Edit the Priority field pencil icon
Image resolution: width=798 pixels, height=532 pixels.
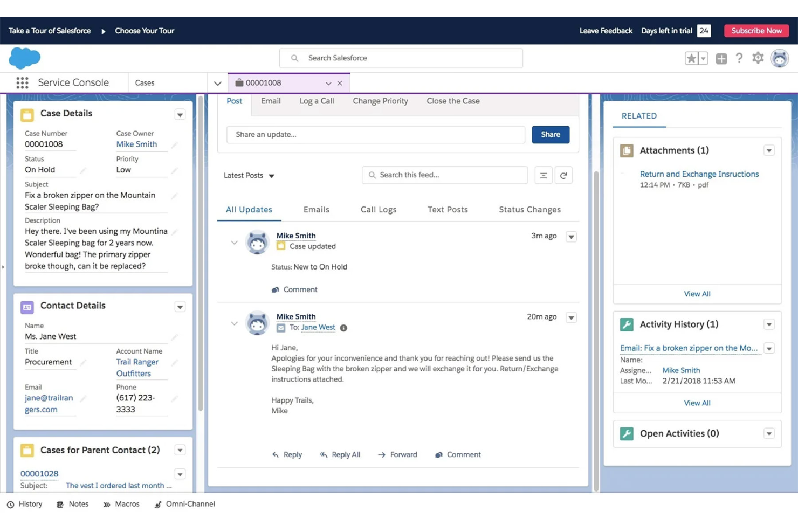point(175,170)
